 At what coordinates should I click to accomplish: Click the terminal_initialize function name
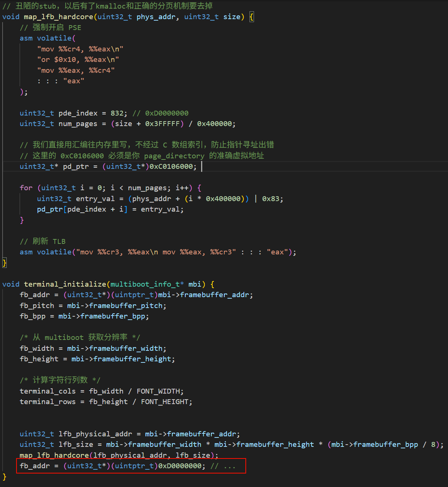pyautogui.click(x=65, y=284)
